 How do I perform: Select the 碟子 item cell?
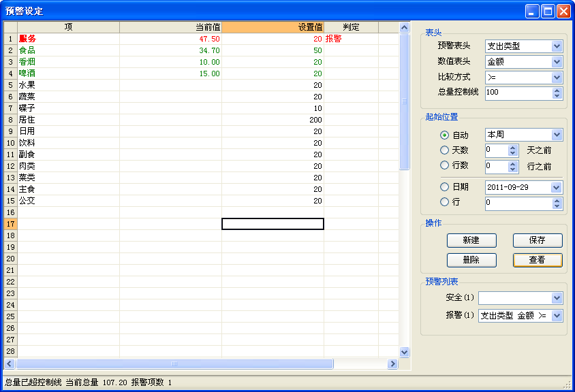[x=69, y=108]
